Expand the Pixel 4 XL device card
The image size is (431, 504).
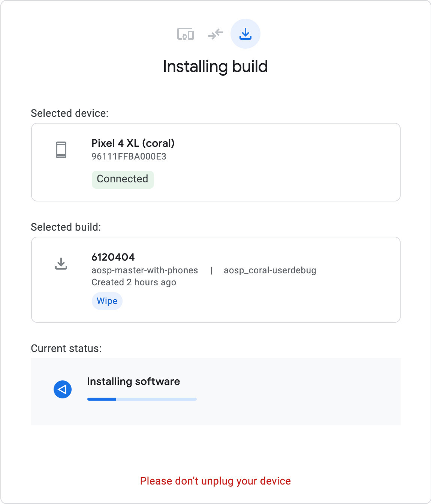tap(215, 162)
